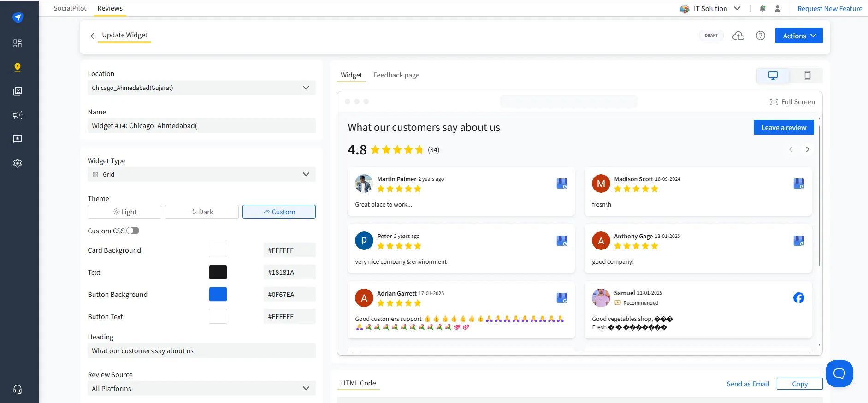Open the megaphone campaigns icon in sidebar

click(18, 115)
